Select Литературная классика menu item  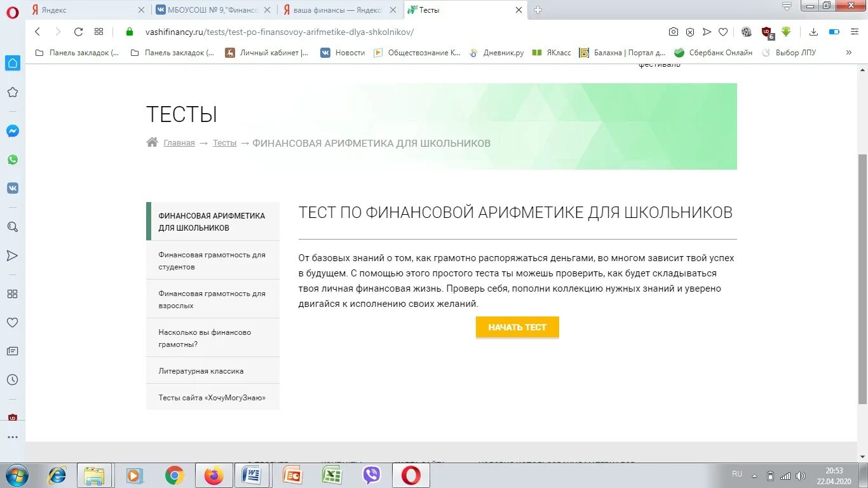pos(213,370)
